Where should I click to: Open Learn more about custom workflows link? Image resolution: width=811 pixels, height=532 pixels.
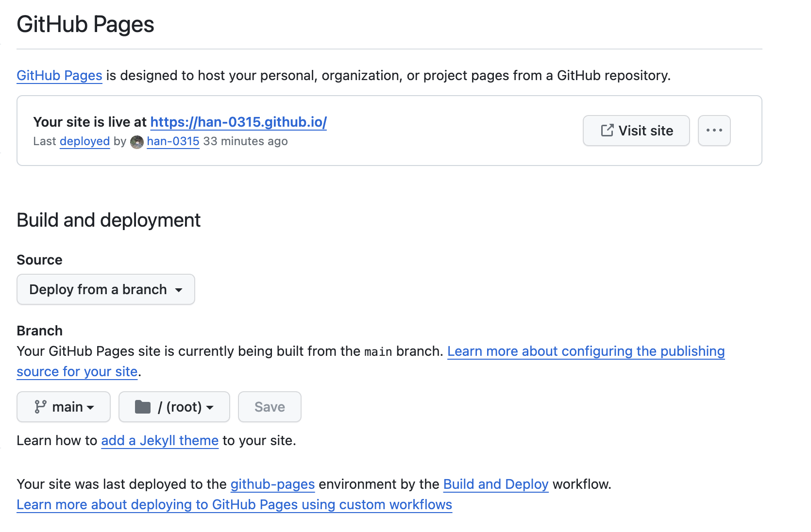[235, 505]
